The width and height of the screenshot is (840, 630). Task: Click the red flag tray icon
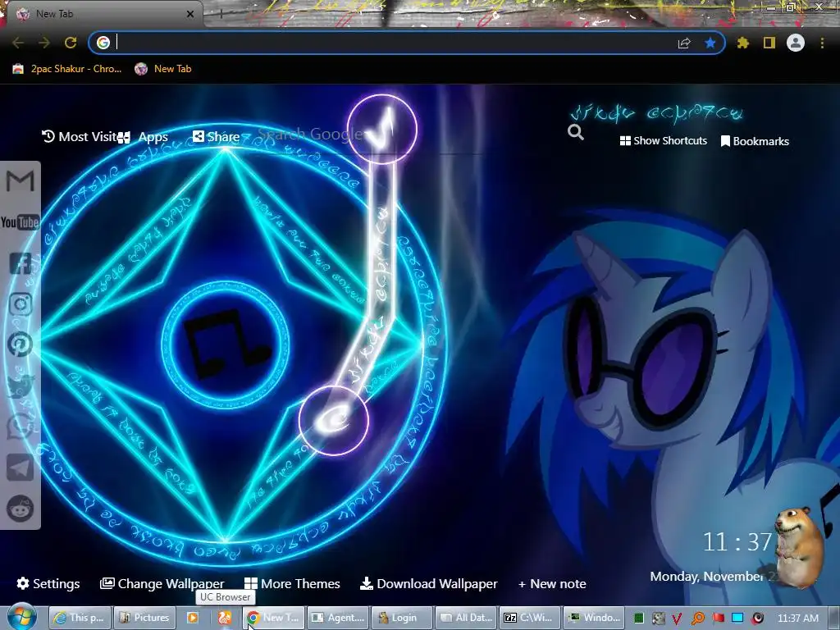[718, 619]
